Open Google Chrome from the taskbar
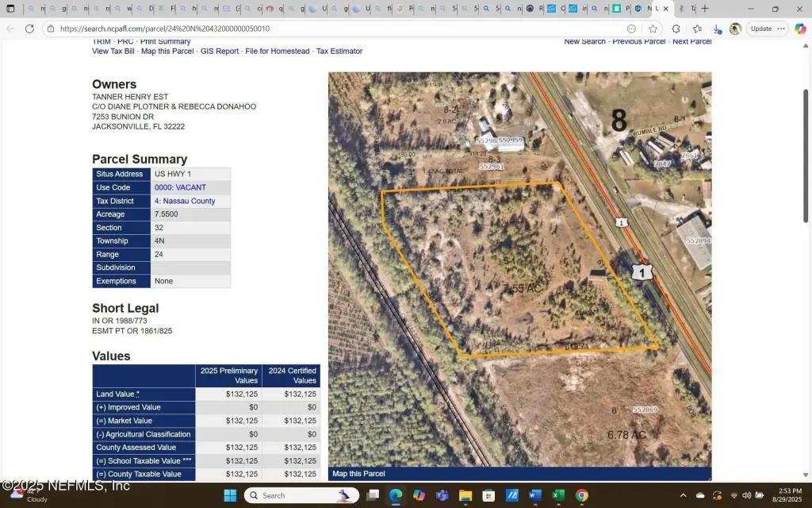The width and height of the screenshot is (812, 508). 581,495
